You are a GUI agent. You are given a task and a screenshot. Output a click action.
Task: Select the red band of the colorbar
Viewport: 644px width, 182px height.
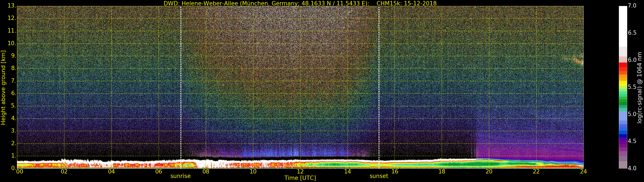coord(623,67)
